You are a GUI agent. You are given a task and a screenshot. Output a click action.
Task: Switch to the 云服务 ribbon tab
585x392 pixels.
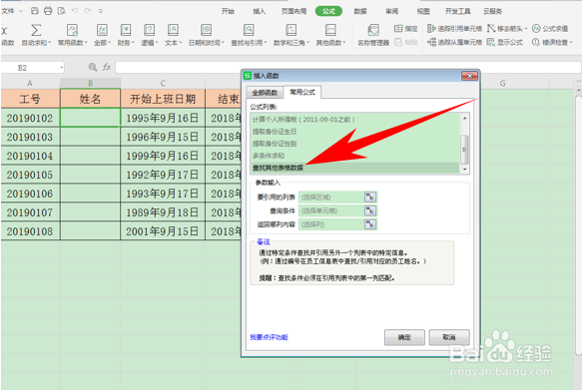coord(492,11)
